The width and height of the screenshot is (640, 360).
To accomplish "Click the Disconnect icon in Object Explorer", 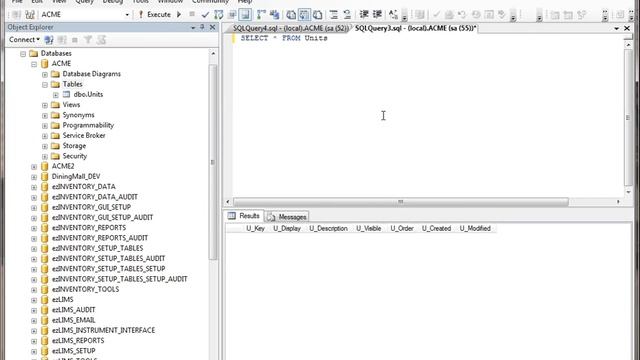I will coord(62,40).
